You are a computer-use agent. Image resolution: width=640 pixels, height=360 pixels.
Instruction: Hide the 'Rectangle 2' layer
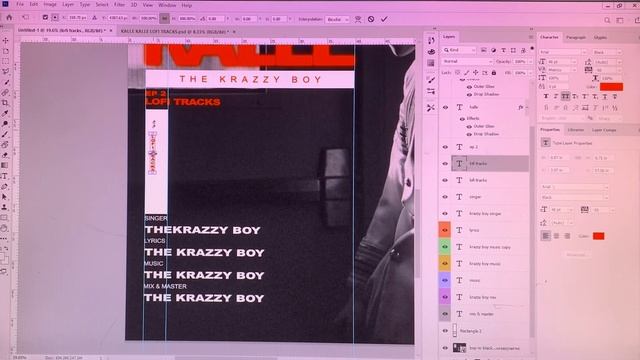pyautogui.click(x=445, y=331)
